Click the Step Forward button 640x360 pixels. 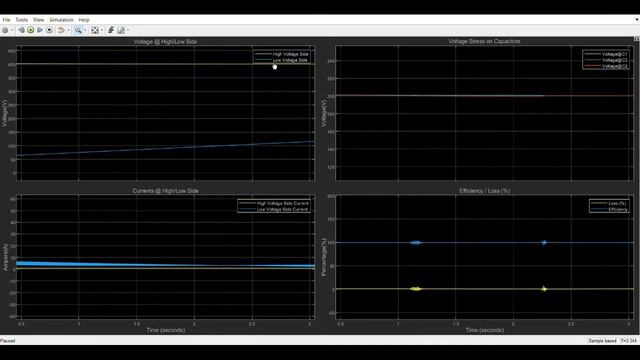coord(40,30)
